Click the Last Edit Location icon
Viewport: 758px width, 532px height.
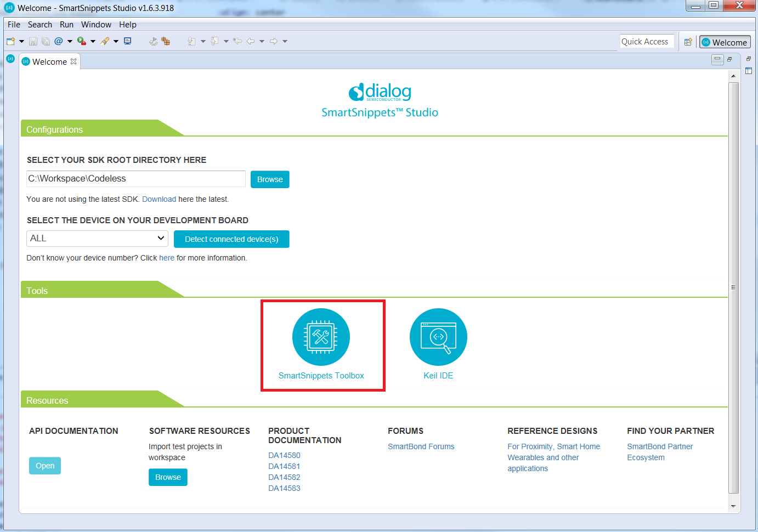(237, 41)
